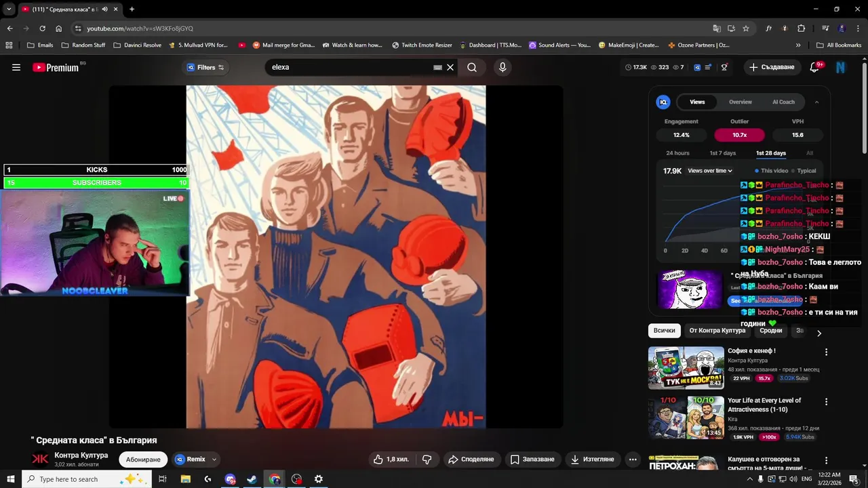Start voice search with the microphone

pyautogui.click(x=502, y=67)
